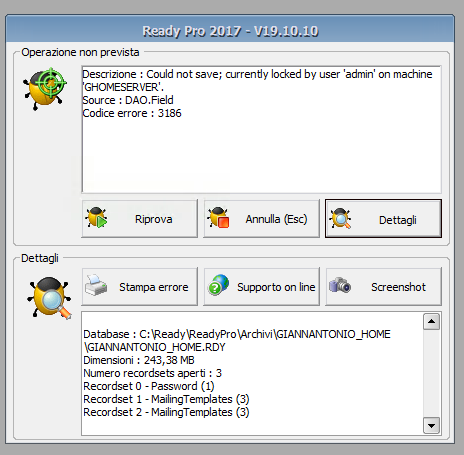Click the bug with green target icon
The width and height of the screenshot is (464, 455).
(45, 89)
